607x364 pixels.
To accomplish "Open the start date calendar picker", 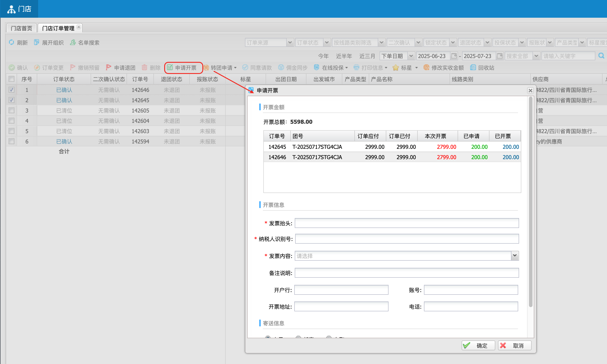I will (454, 56).
